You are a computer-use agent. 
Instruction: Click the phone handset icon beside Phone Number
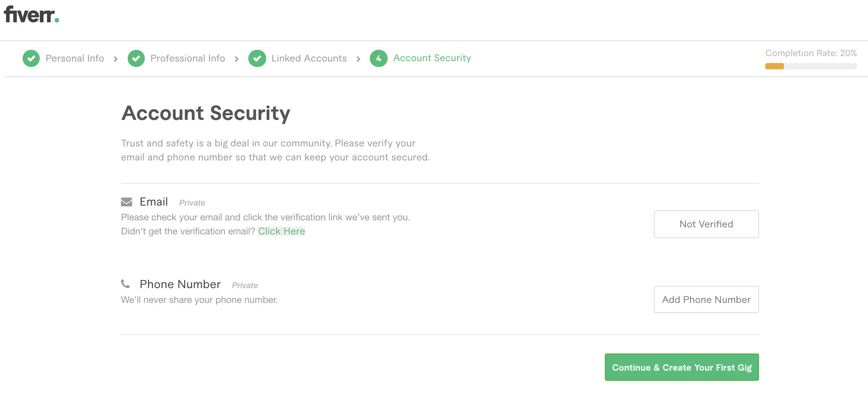coord(127,284)
